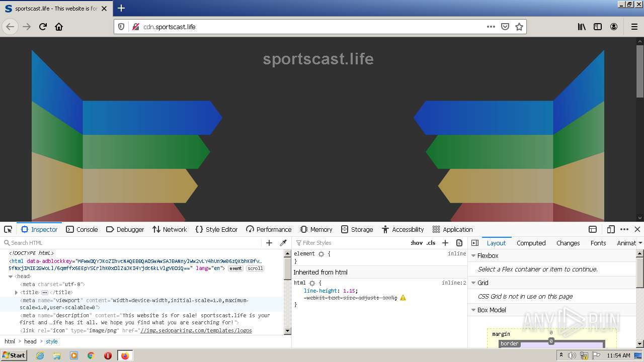Open the Application panel
Viewport: 644px width, 362px height.
(452, 229)
